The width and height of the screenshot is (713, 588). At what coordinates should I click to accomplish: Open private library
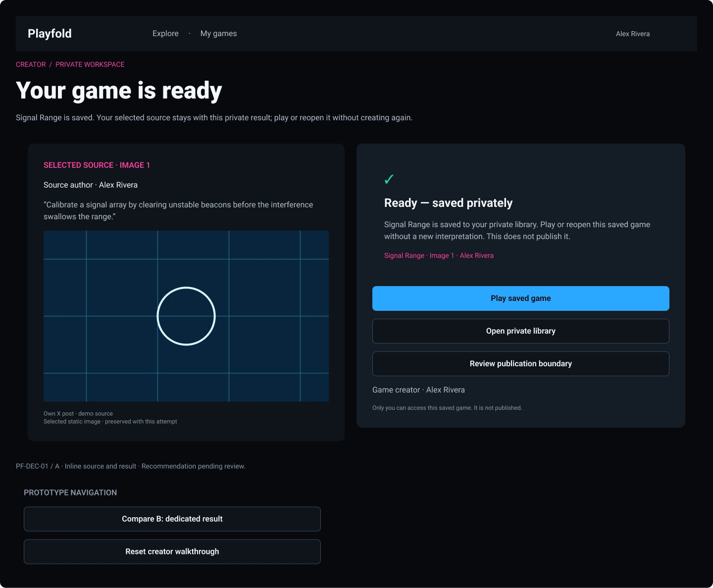click(x=521, y=331)
